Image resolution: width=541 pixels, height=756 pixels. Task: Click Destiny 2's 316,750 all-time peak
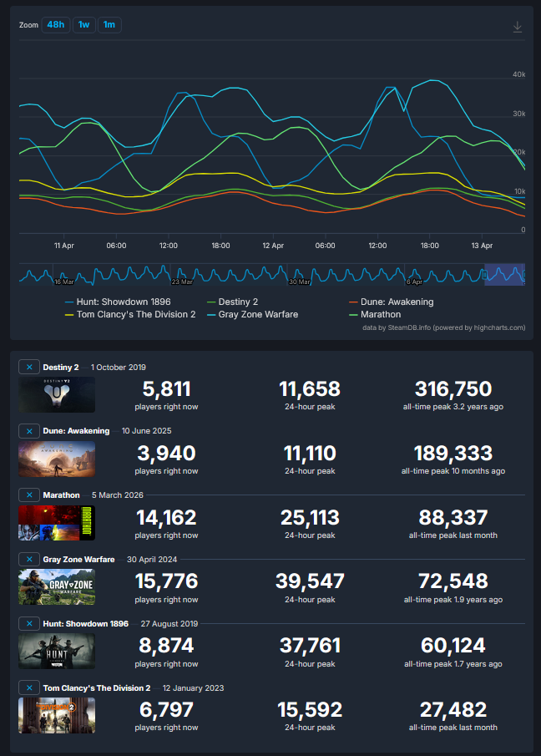(x=453, y=389)
